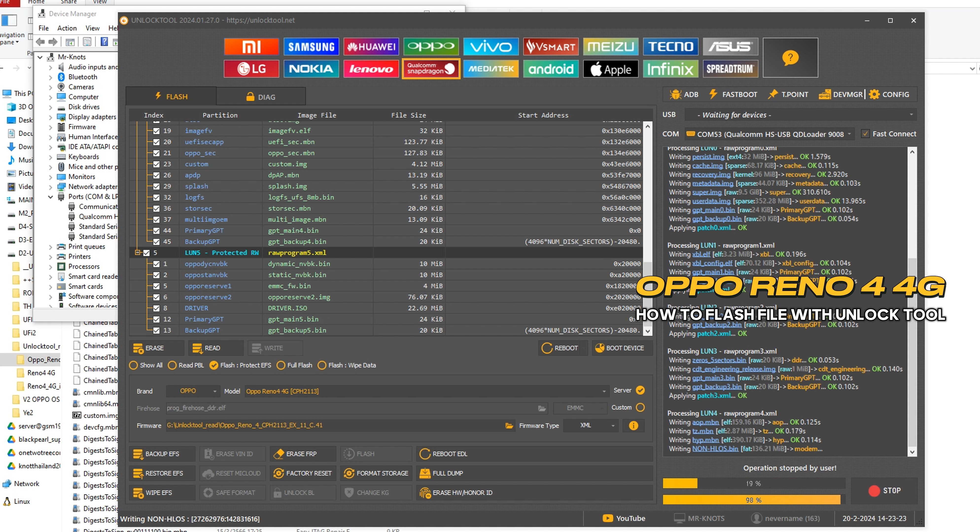Select the Xiaomi MI brand icon
The width and height of the screenshot is (980, 532).
(251, 47)
